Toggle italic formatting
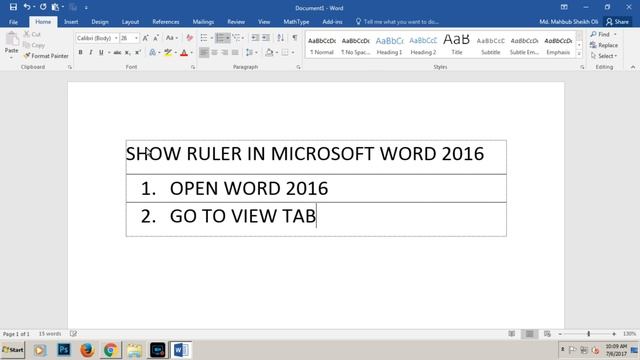Viewport: 640px width, 360px height. [91, 53]
